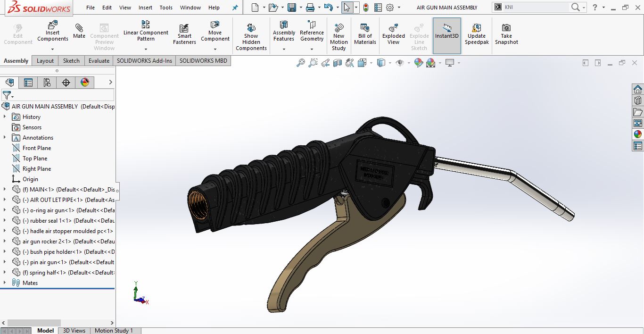Open the File menu

point(91,8)
